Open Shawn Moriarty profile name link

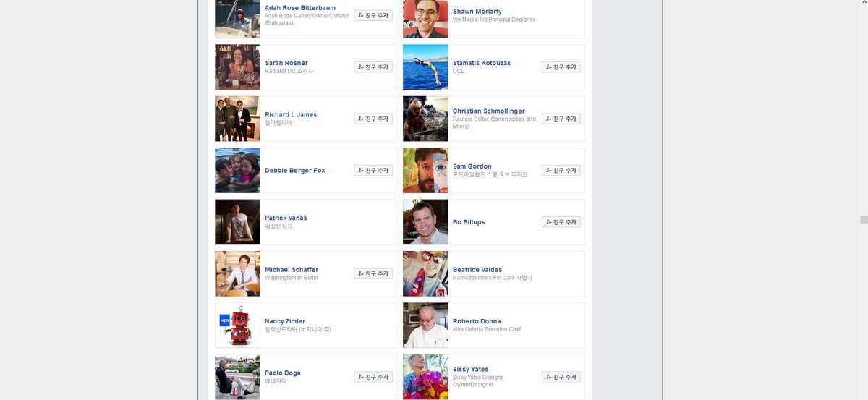477,12
